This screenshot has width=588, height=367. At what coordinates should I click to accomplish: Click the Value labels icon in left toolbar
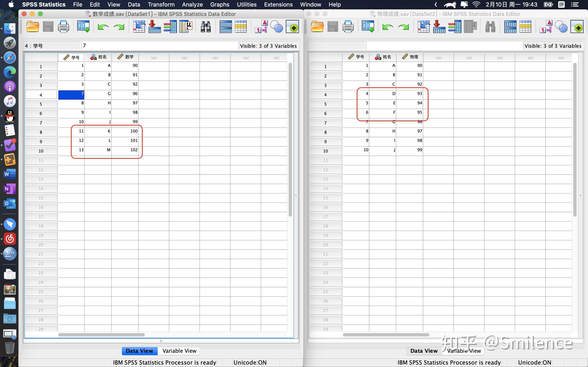[x=261, y=27]
